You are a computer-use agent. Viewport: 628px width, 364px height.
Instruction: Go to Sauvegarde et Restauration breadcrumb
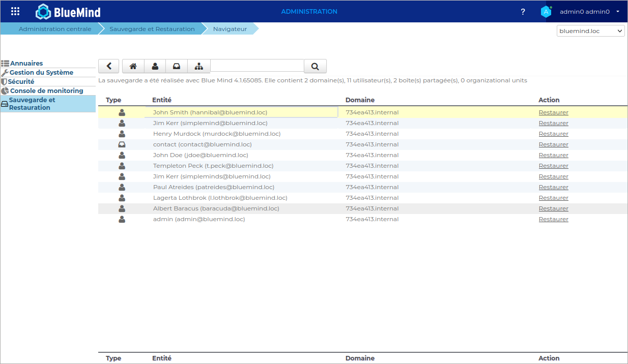[152, 29]
